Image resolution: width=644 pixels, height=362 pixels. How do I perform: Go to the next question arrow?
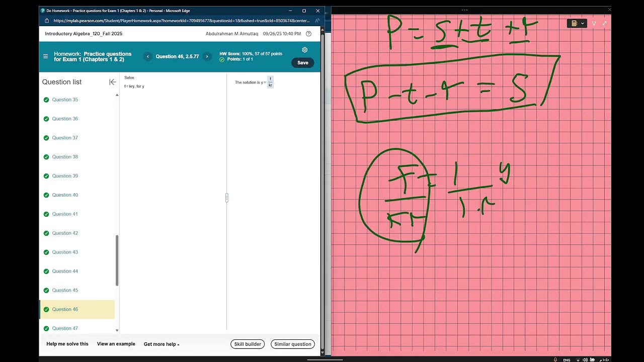[x=207, y=56]
